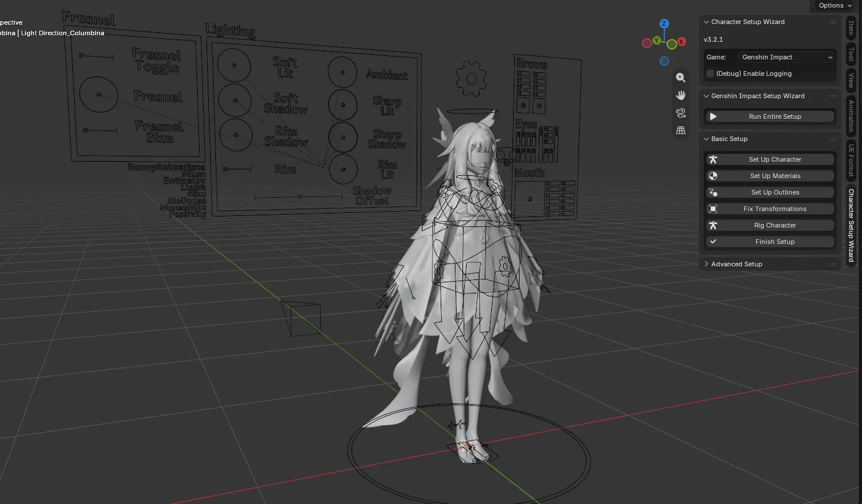Click the Rim slider widget in Lighting panel

pos(237,169)
